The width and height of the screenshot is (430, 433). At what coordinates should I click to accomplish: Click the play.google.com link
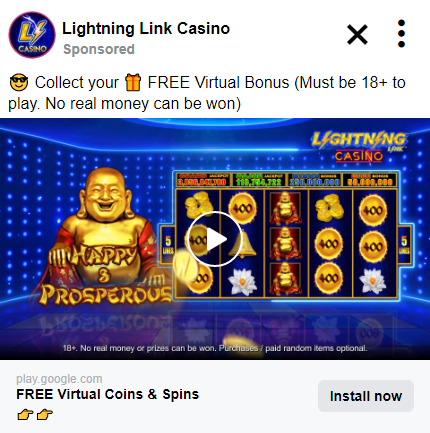pos(59,379)
